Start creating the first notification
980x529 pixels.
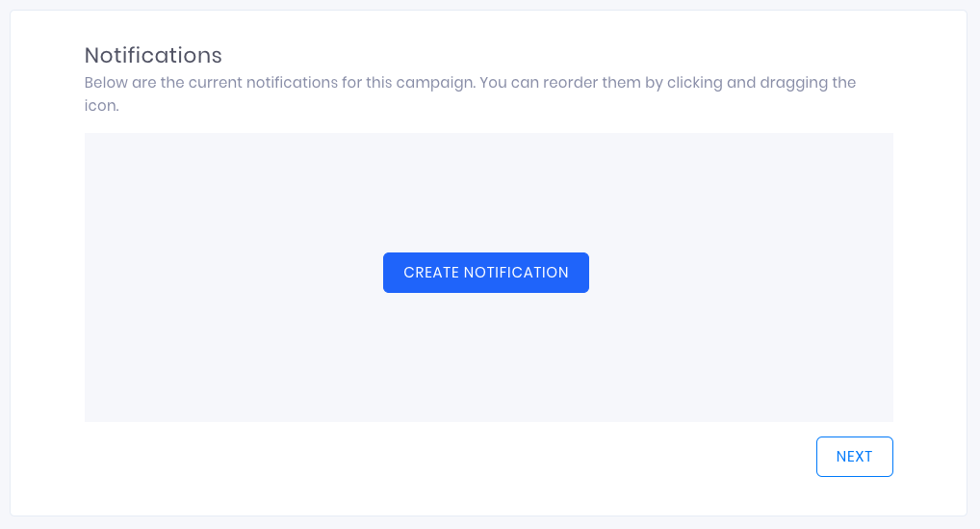point(485,273)
